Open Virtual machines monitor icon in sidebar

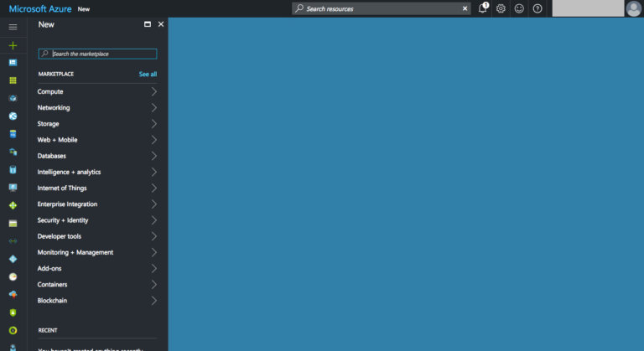pyautogui.click(x=13, y=188)
